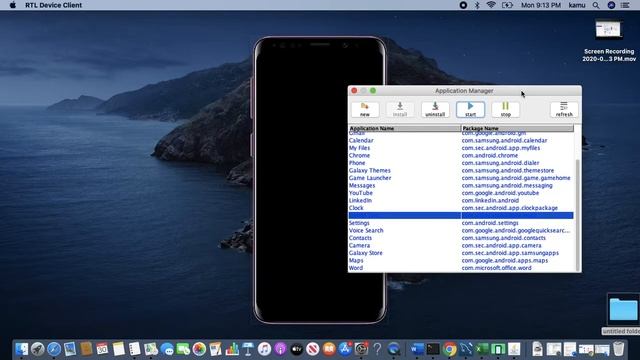The width and height of the screenshot is (640, 360).
Task: Click package com.sec.android.app.myfiles
Action: (501, 148)
